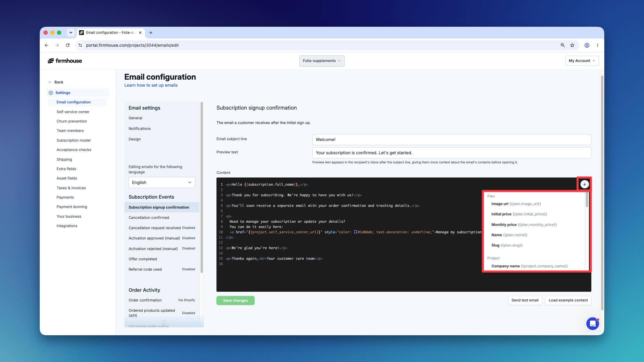Click the plus variable insert icon
This screenshot has height=362, width=644.
click(x=584, y=185)
